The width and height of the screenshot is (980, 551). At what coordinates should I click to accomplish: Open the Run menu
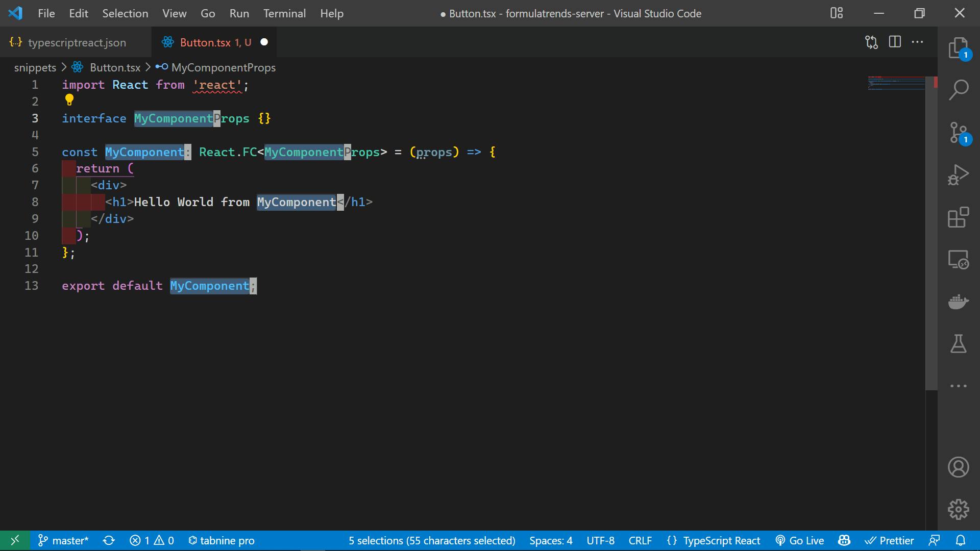coord(239,13)
